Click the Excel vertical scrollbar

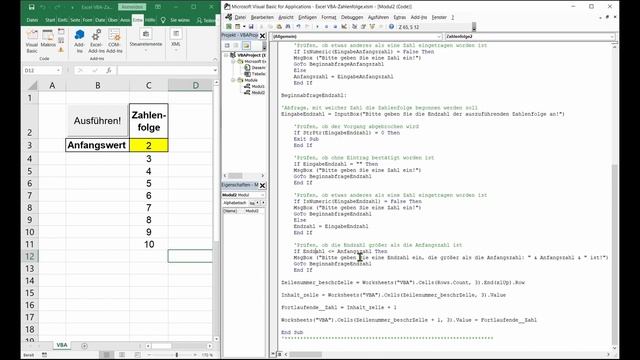(216, 210)
